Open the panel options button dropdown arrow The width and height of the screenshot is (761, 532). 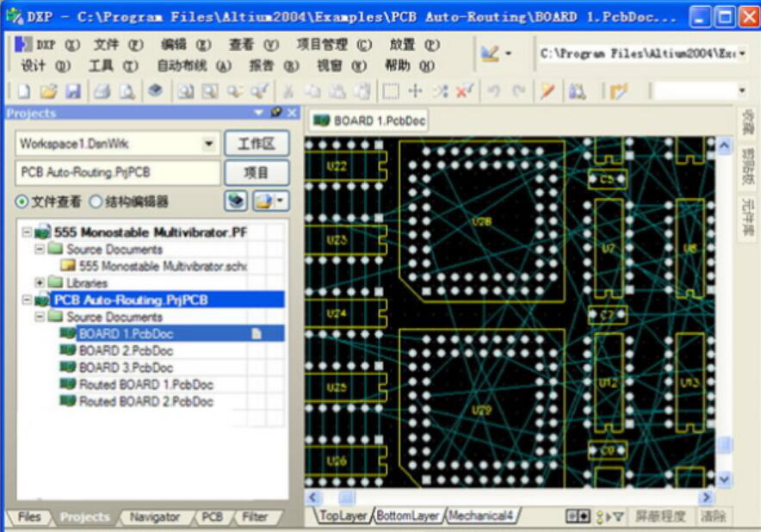coord(281,201)
